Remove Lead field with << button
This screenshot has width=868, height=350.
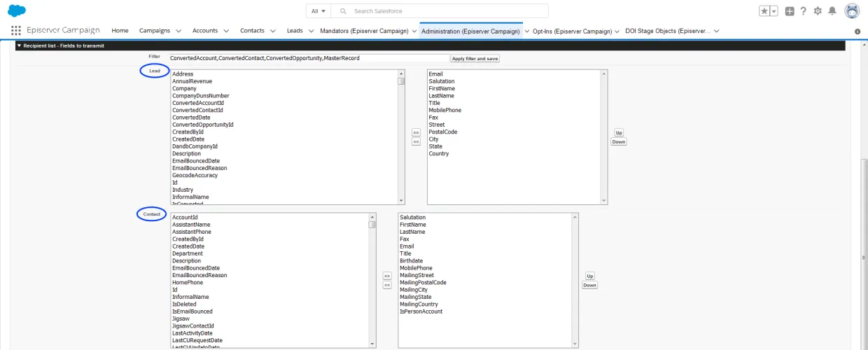(416, 141)
